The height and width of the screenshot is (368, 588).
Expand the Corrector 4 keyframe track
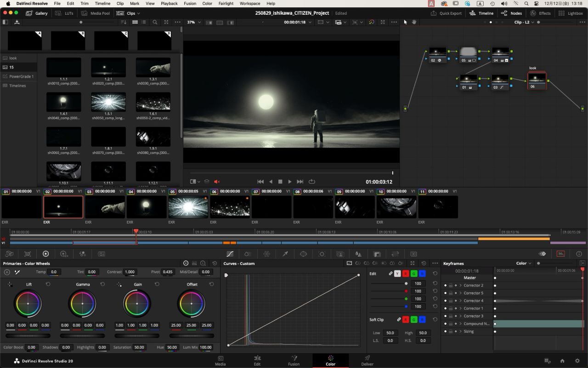click(460, 301)
